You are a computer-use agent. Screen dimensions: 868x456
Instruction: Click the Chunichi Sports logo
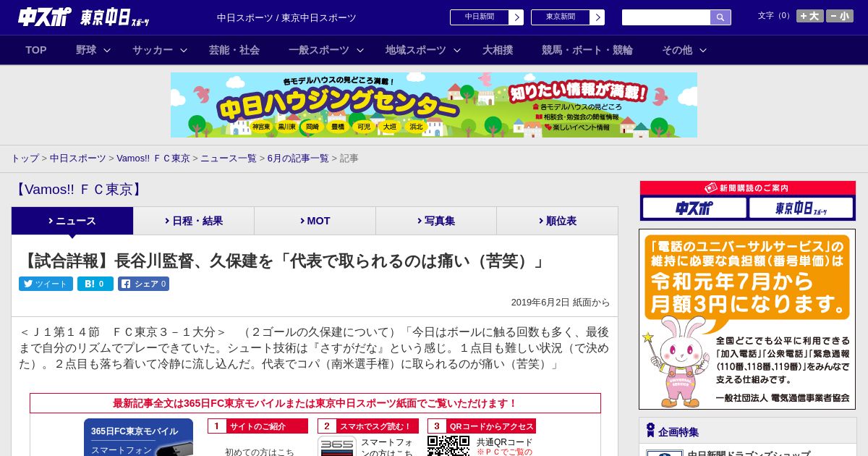pos(45,17)
